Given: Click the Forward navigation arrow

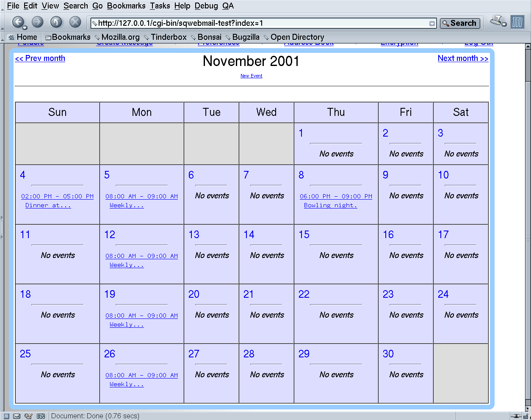Looking at the screenshot, I should click(38, 22).
